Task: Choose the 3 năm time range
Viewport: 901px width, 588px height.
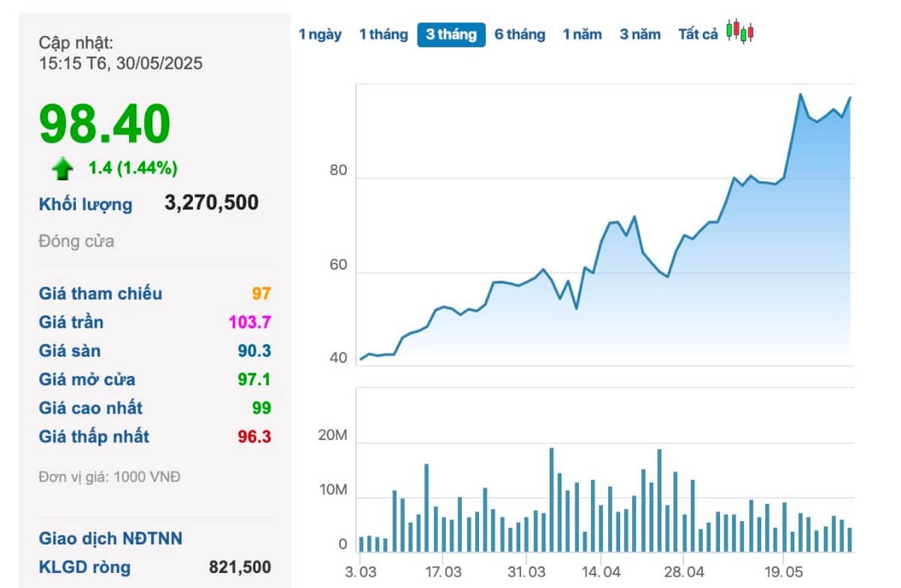Action: click(640, 35)
